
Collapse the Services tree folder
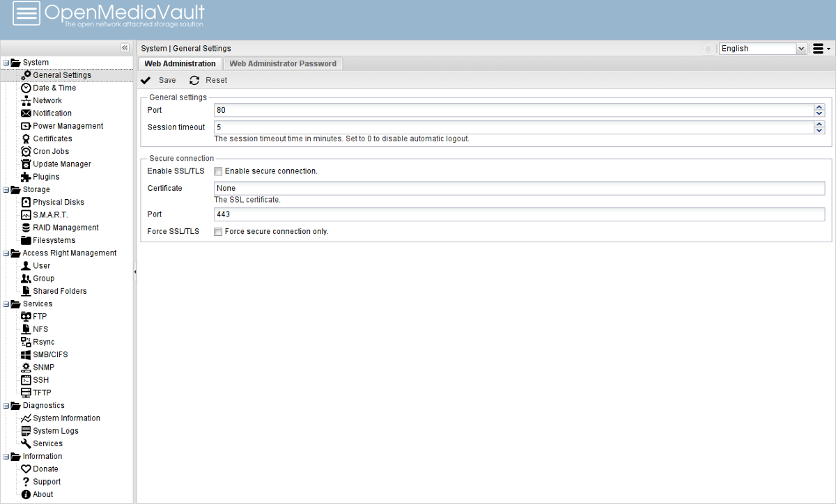[x=6, y=304]
